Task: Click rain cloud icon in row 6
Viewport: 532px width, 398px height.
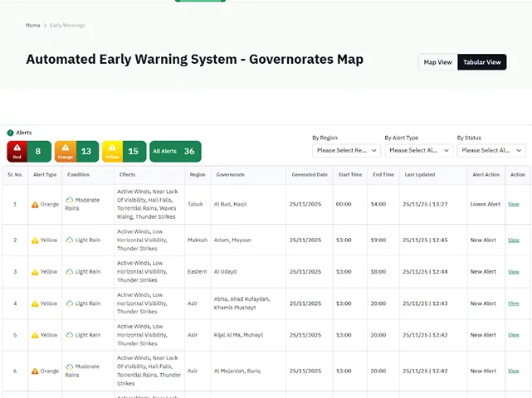Action: [x=70, y=366]
